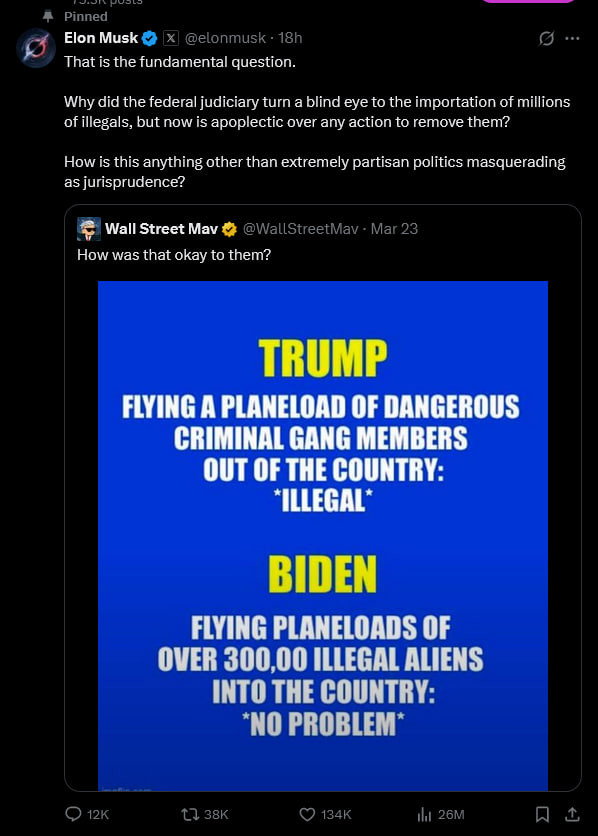Open the 18h post timestamp

290,38
